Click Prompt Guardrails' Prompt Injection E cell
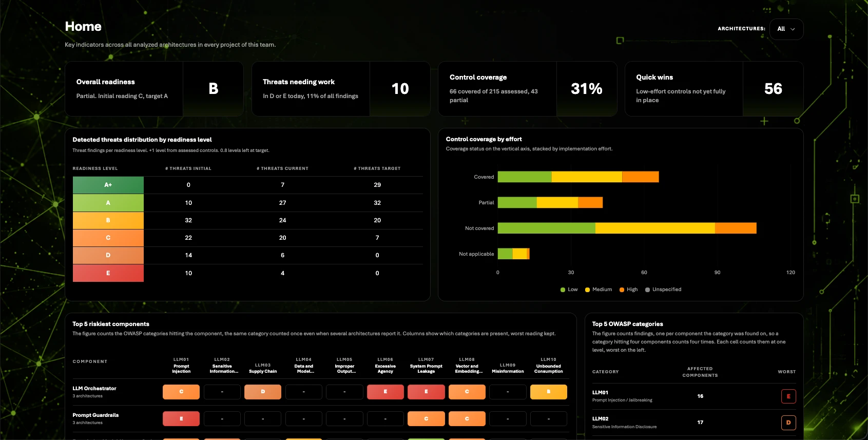868x440 pixels. (181, 418)
